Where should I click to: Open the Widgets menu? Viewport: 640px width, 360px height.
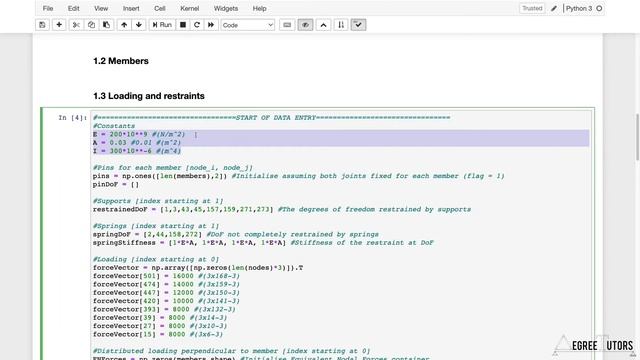pos(226,8)
